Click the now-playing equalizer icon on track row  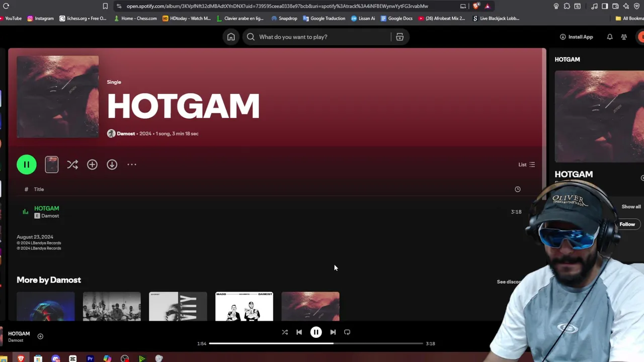click(25, 212)
